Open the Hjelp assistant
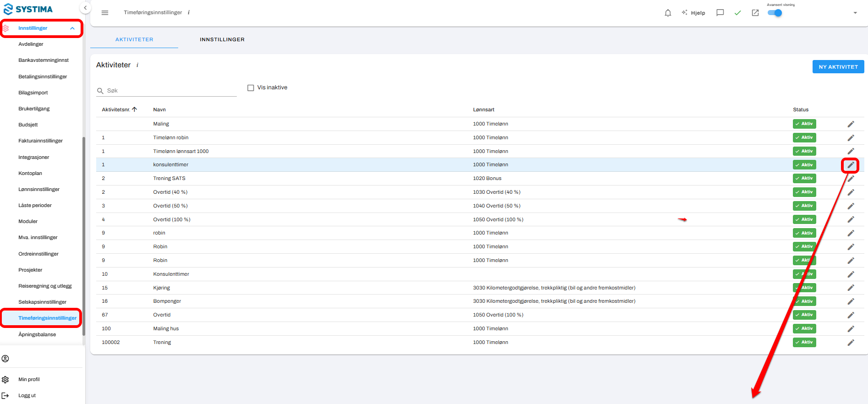868x404 pixels. 693,13
